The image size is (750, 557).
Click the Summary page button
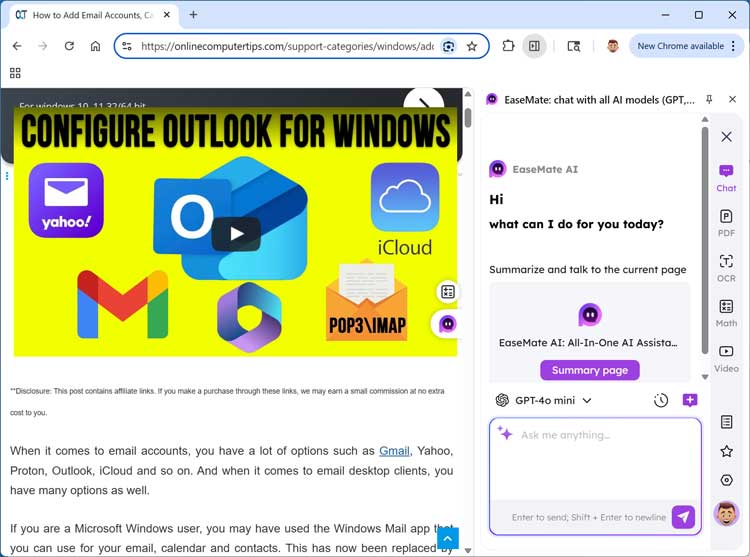click(x=590, y=371)
